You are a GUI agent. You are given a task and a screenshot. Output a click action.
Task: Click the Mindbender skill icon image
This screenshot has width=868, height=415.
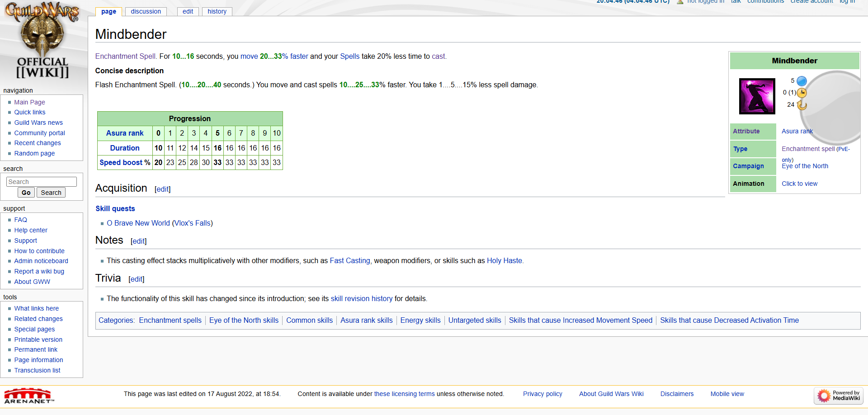point(757,96)
